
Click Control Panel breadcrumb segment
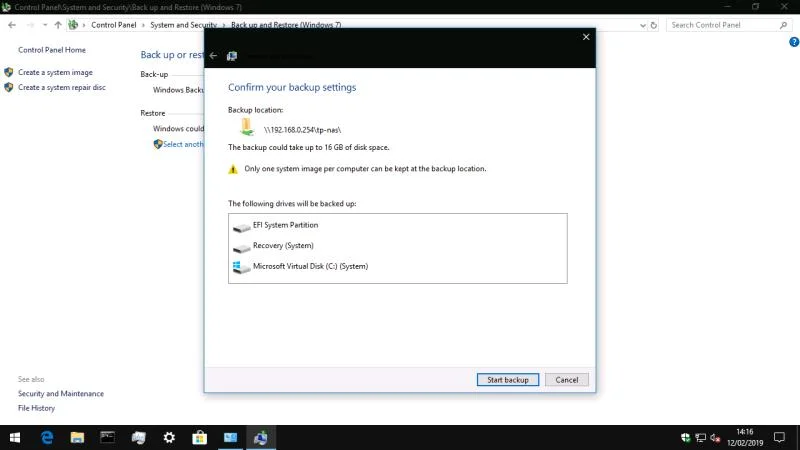(x=114, y=25)
